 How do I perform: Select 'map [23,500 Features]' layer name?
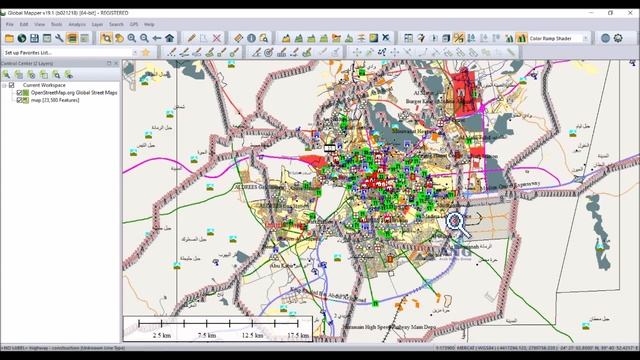click(x=55, y=100)
